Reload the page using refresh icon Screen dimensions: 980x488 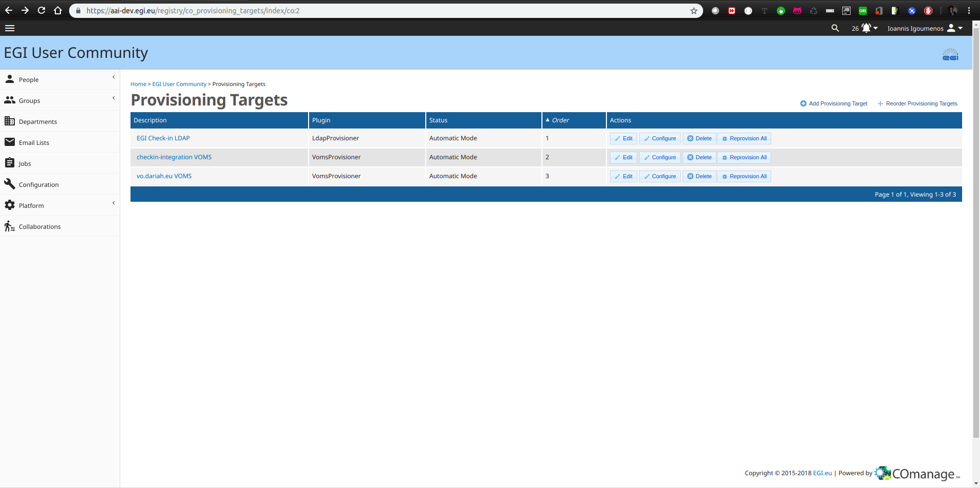tap(41, 10)
